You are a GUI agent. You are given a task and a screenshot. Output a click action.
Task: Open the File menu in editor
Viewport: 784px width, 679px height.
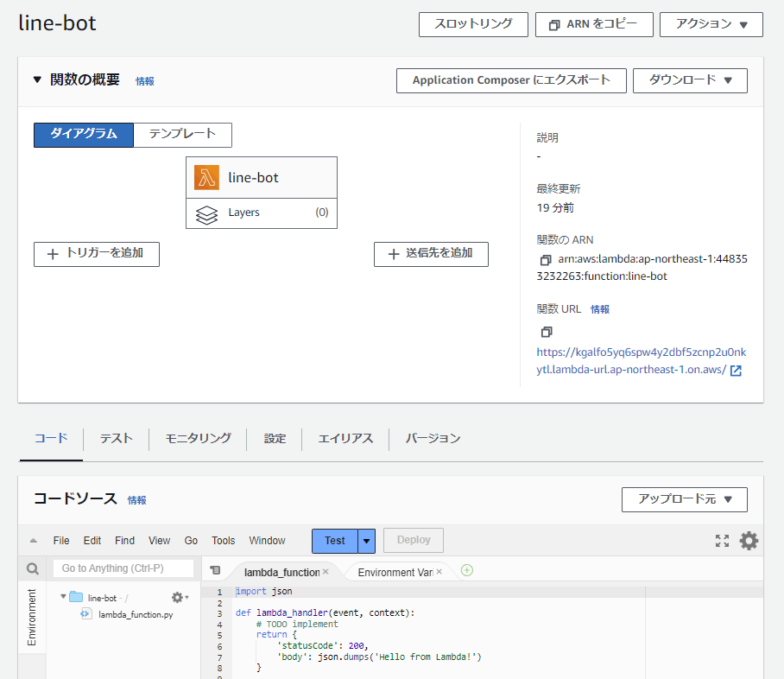tap(61, 541)
